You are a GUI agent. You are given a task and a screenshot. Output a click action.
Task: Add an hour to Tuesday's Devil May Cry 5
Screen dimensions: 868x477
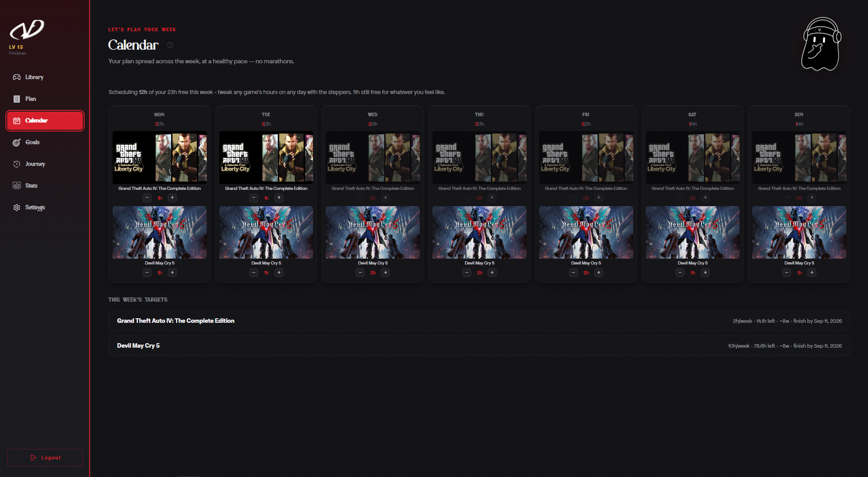[x=279, y=273]
